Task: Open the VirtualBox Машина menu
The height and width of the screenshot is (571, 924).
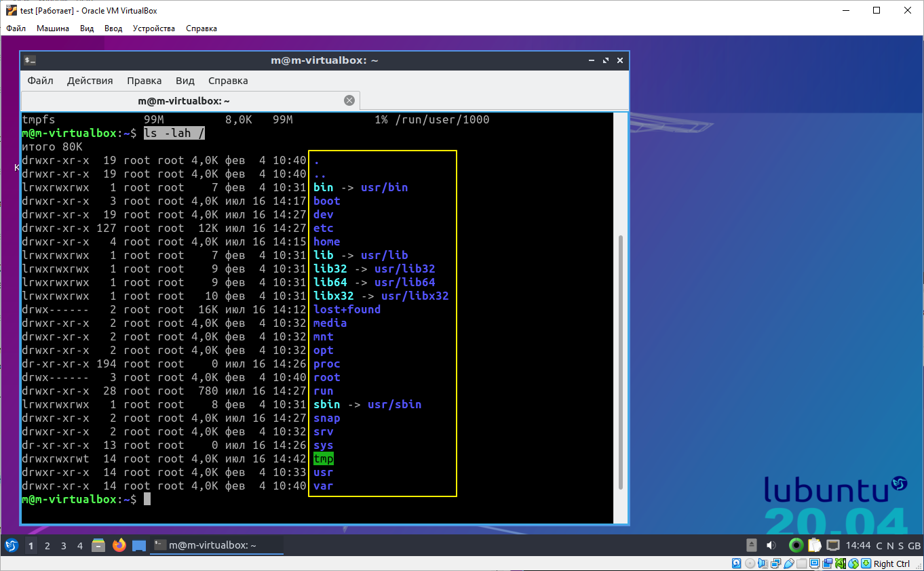Action: click(53, 28)
